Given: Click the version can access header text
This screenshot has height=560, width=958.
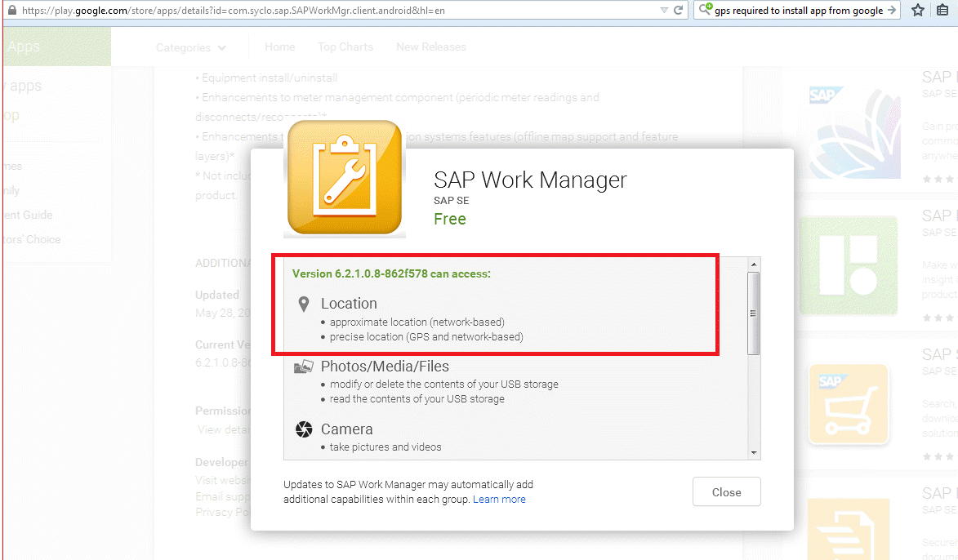Looking at the screenshot, I should pos(392,273).
